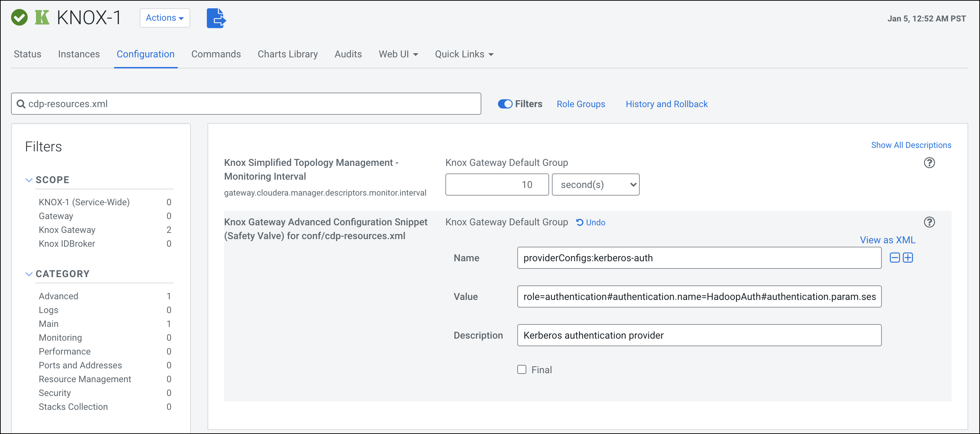
Task: Switch to the Status tab
Action: (x=27, y=54)
